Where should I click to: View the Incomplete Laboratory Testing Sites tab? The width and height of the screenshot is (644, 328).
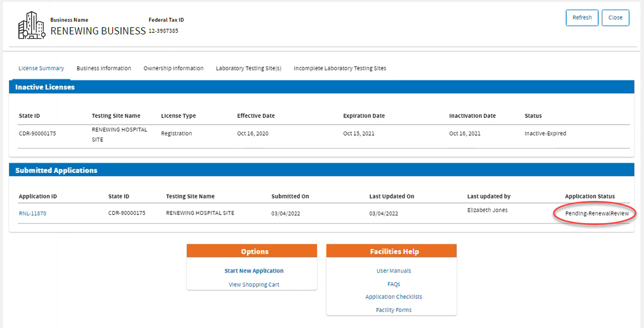pyautogui.click(x=340, y=68)
